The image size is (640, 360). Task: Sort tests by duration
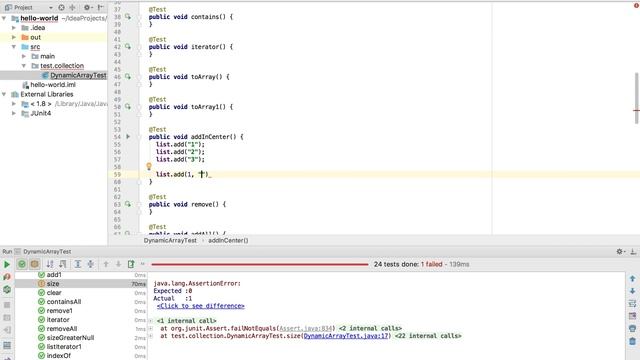(62, 264)
